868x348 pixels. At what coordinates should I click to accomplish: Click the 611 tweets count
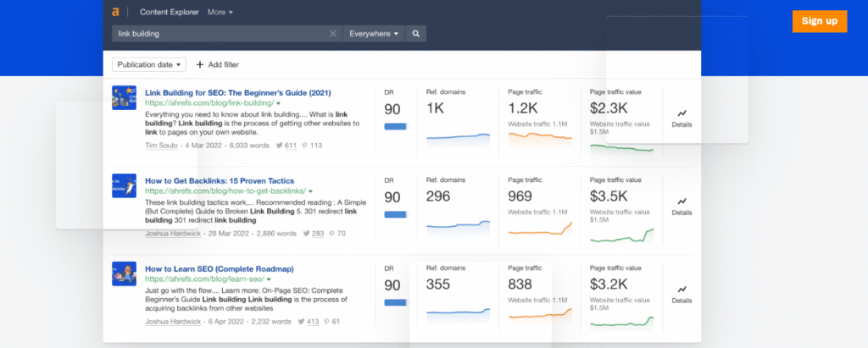tap(291, 146)
